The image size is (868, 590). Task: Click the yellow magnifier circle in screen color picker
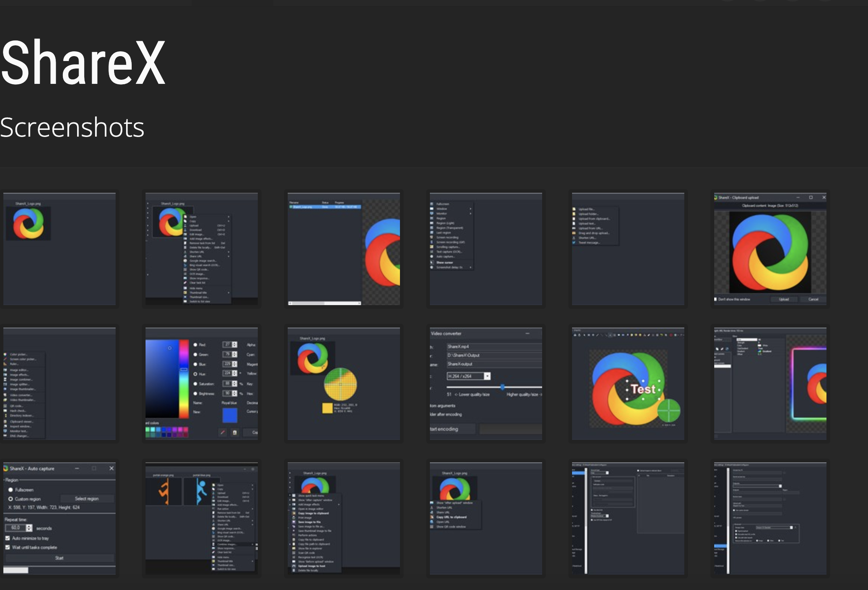pos(340,384)
